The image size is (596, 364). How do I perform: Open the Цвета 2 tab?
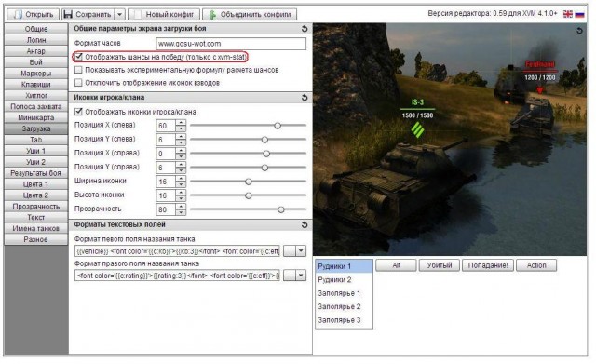point(36,195)
